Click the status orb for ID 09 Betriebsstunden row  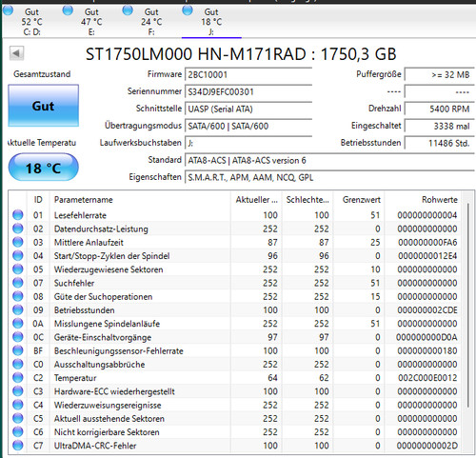pyautogui.click(x=18, y=309)
